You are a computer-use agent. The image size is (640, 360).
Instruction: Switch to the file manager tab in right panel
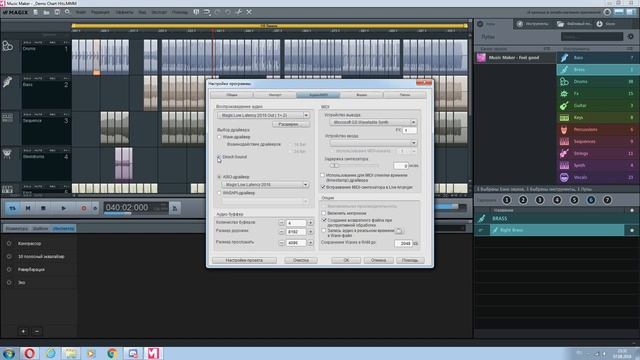[573, 24]
